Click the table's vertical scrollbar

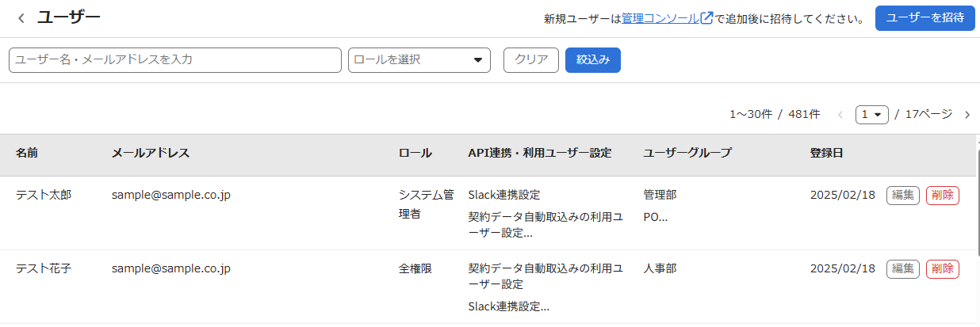click(978, 230)
